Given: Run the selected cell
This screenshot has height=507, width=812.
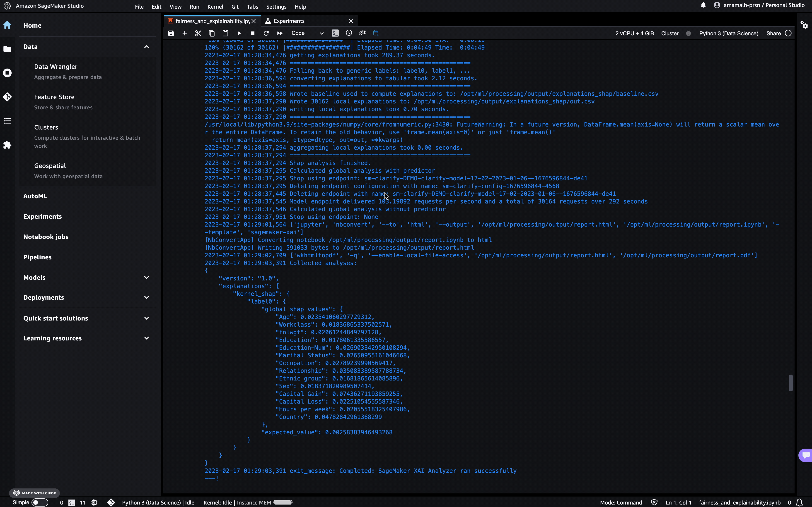Looking at the screenshot, I should 239,33.
